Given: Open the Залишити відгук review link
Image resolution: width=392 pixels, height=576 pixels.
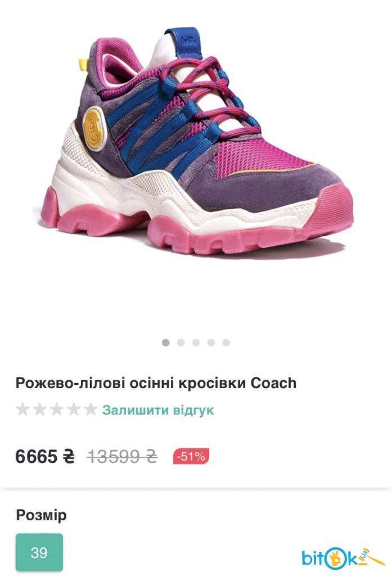Looking at the screenshot, I should tap(157, 409).
